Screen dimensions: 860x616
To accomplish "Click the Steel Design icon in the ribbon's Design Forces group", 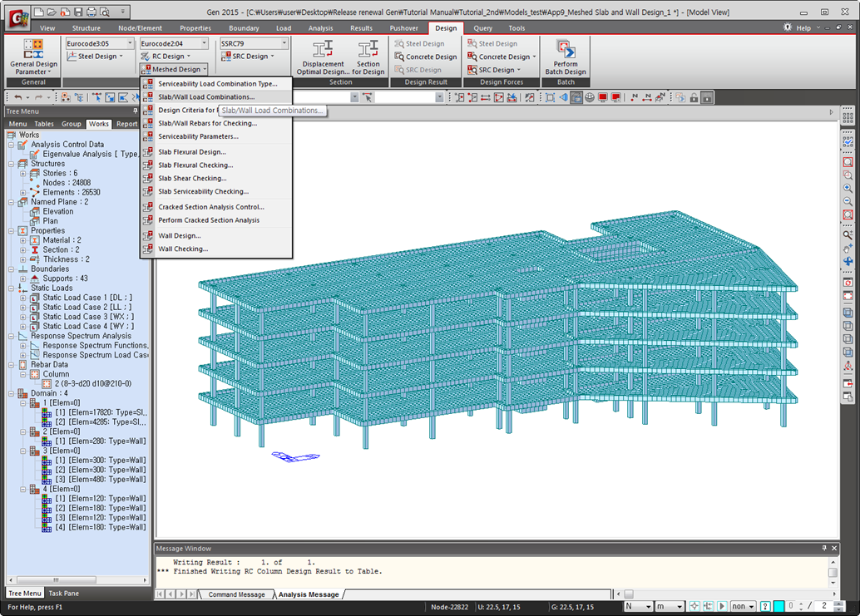I will pyautogui.click(x=472, y=43).
